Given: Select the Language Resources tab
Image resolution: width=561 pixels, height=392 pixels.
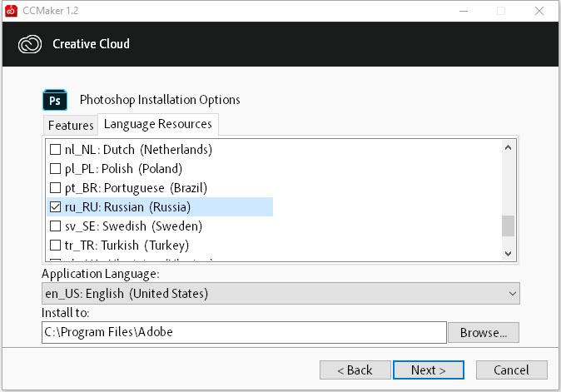Looking at the screenshot, I should 158,124.
